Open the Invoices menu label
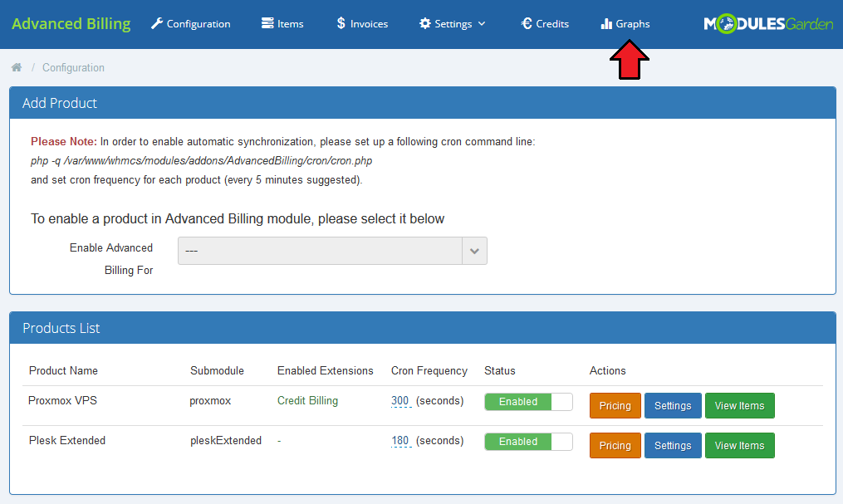The image size is (843, 504). coord(369,23)
